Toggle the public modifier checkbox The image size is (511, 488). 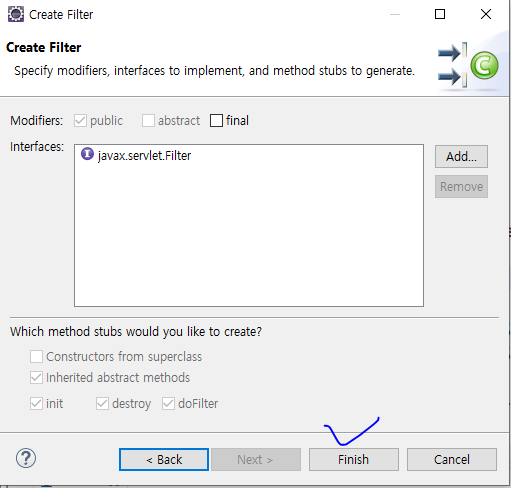(x=80, y=121)
